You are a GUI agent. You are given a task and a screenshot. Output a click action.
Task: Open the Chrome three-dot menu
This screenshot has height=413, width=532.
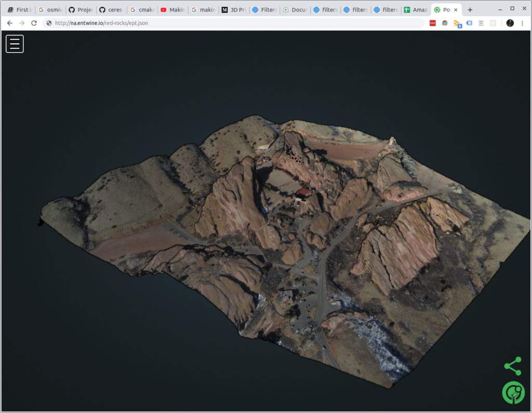point(523,23)
